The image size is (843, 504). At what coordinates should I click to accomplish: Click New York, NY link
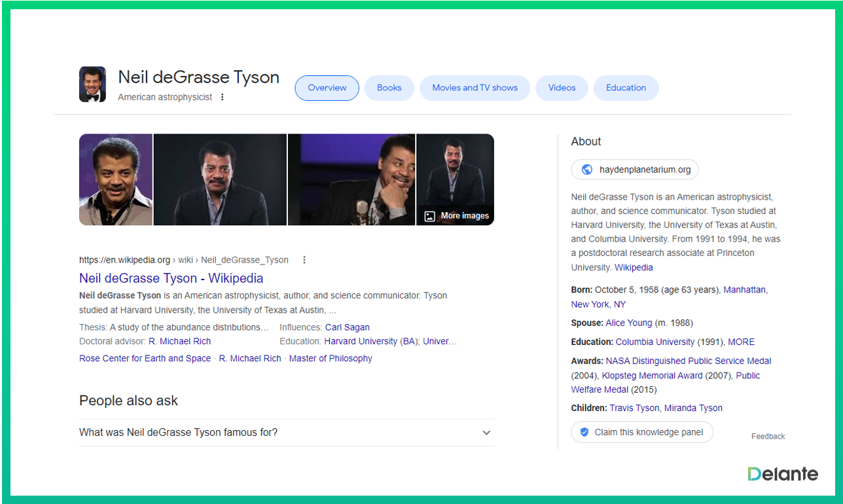598,304
